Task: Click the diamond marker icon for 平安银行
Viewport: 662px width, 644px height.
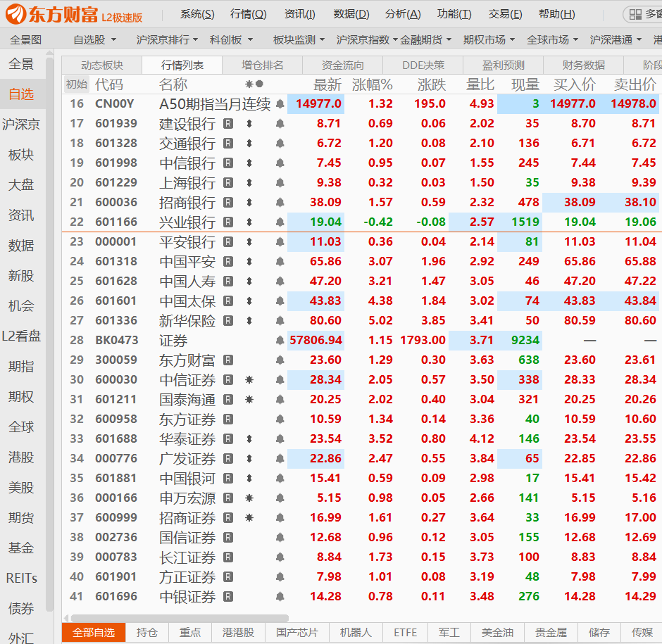Action: [x=249, y=242]
